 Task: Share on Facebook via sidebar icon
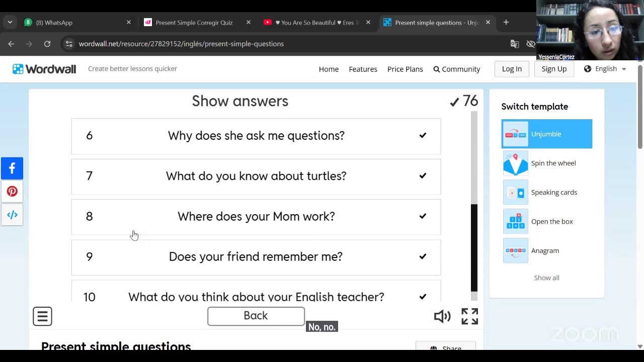tap(12, 168)
